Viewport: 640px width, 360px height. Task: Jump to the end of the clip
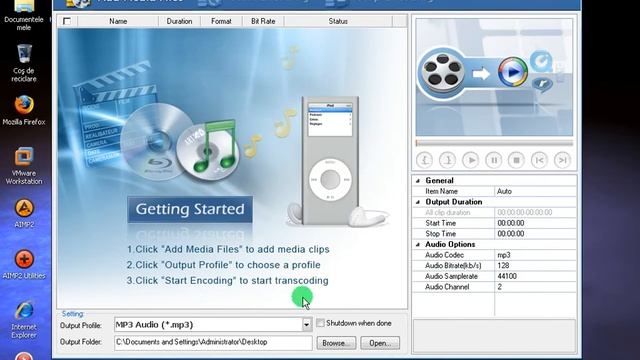562,160
